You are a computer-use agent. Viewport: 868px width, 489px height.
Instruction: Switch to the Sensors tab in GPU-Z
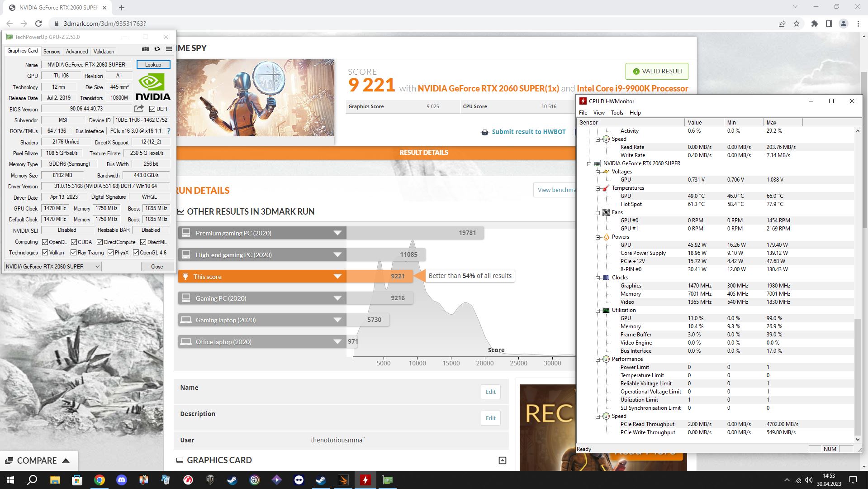tap(52, 52)
